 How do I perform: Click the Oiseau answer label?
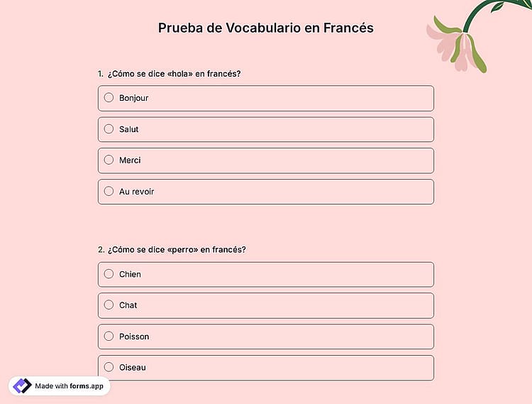point(133,367)
